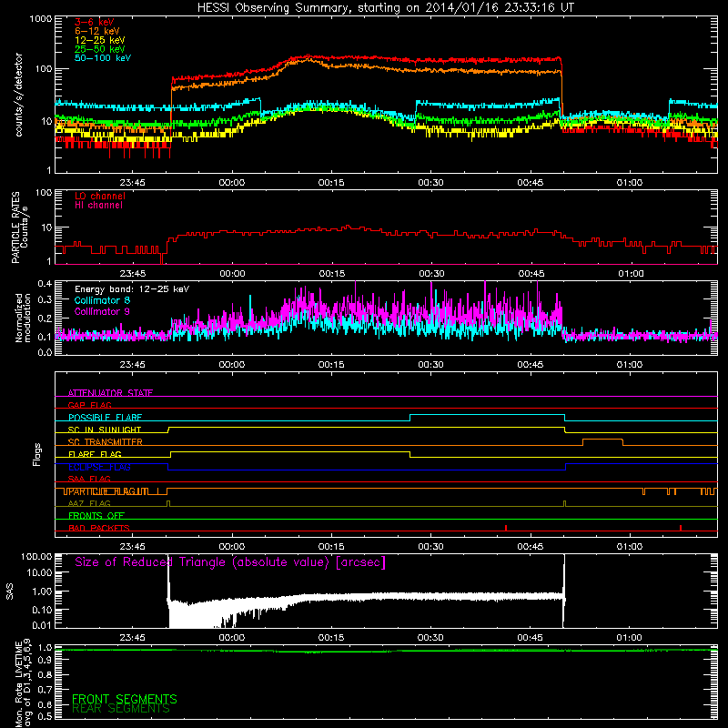Click the 'PARTICLE RATES Counts/s' axis label

point(19,227)
